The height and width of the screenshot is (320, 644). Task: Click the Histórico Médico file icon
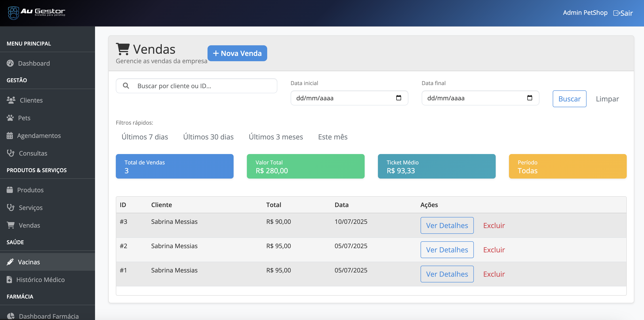[x=9, y=280]
